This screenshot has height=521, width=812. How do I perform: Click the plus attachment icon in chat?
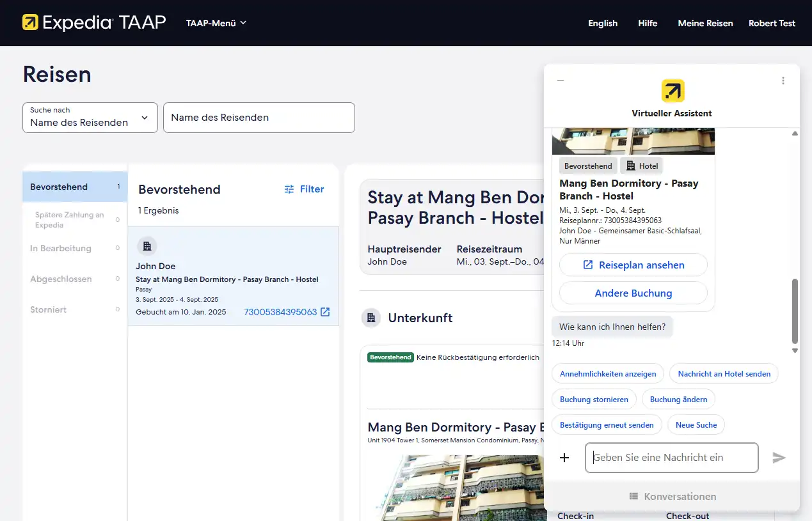click(x=564, y=458)
